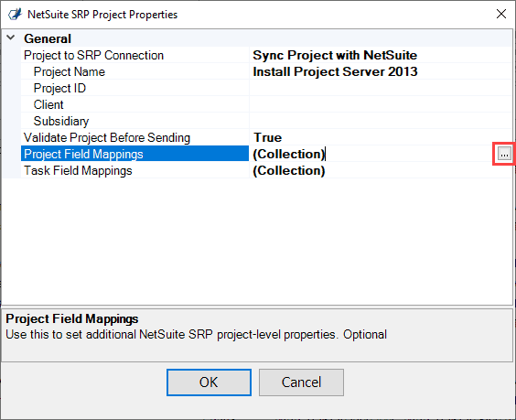Open the Project Field Mappings ellipsis button

point(504,154)
